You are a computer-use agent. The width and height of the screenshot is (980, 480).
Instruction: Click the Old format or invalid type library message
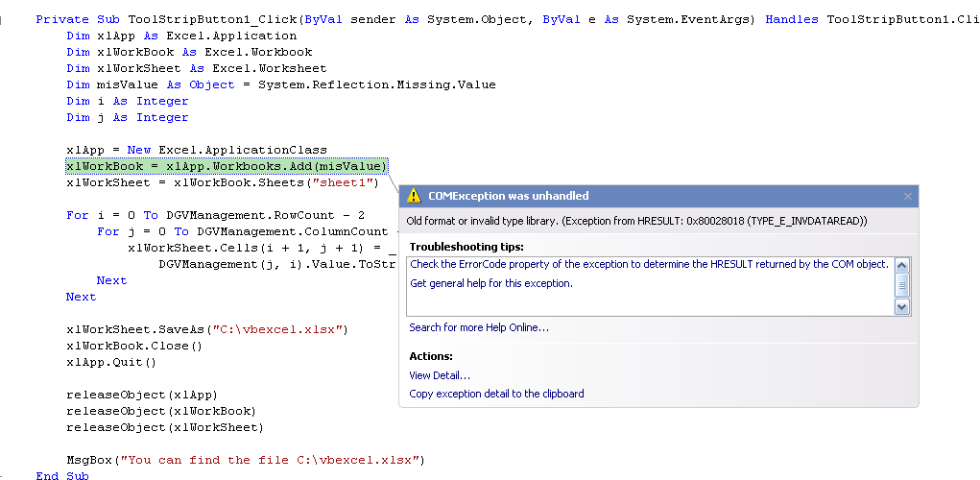pos(637,221)
